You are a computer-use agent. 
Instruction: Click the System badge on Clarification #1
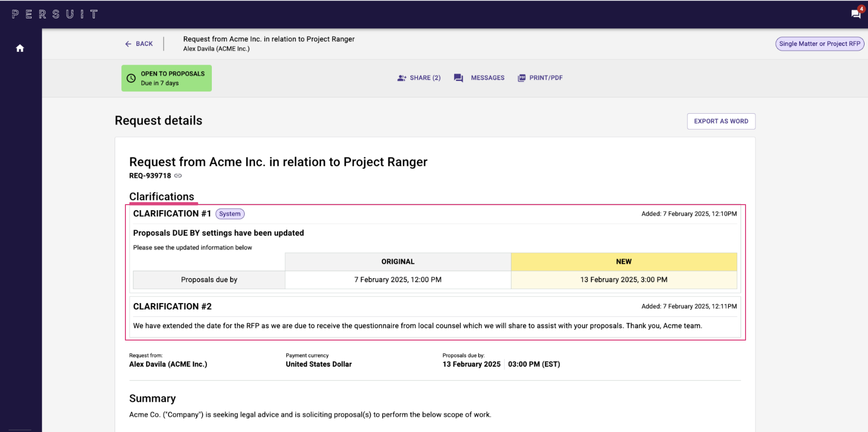(x=230, y=214)
